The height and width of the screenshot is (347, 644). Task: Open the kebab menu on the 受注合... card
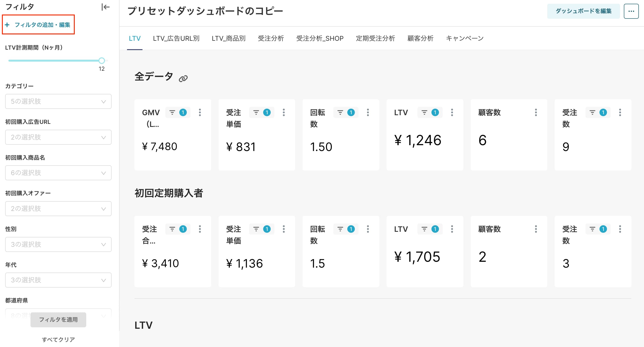tap(200, 229)
